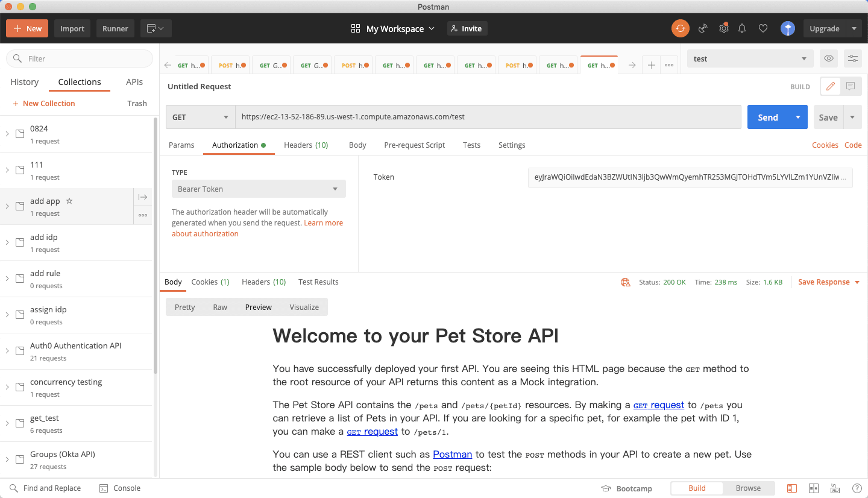Open the settings gear icon
Viewport: 868px width, 498px height.
coord(723,28)
